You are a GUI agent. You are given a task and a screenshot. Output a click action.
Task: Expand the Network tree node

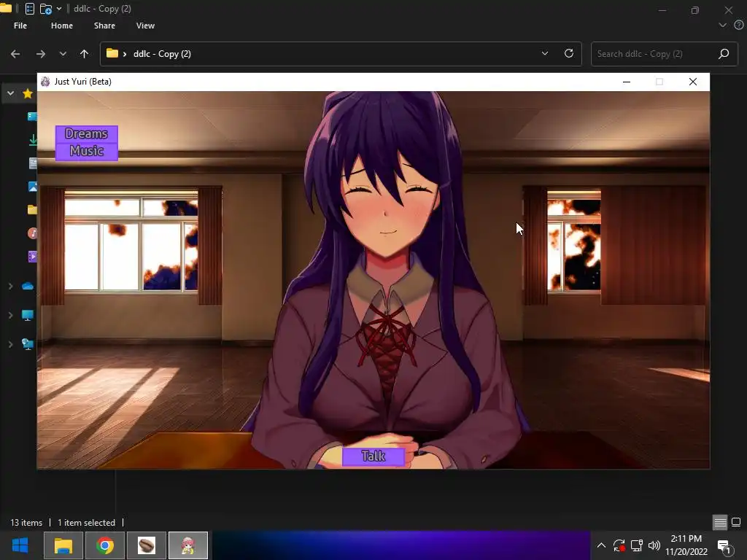pyautogui.click(x=10, y=344)
